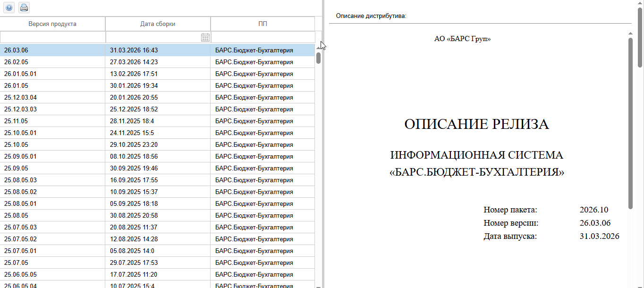Click АО «БАРС Груп» text in document
This screenshot has width=644, height=288.
click(x=462, y=39)
